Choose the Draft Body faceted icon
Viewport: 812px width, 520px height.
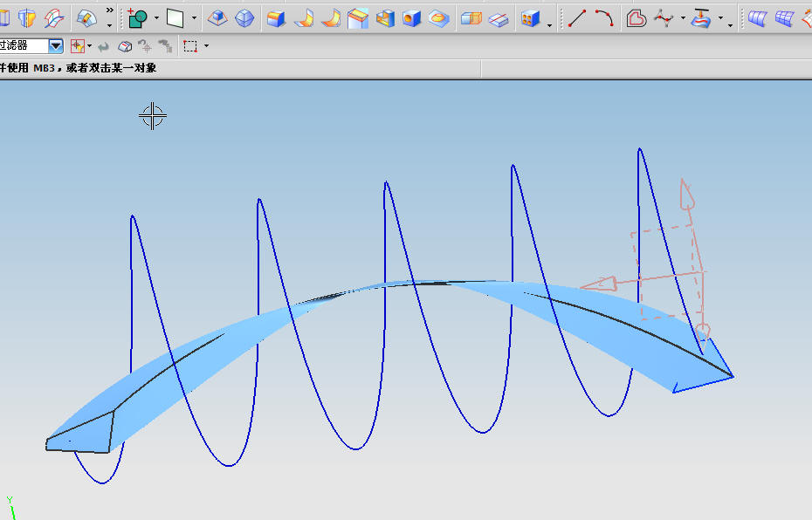coord(244,18)
